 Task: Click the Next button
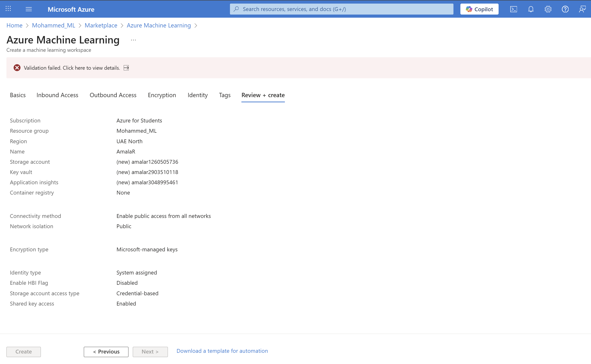pyautogui.click(x=150, y=352)
